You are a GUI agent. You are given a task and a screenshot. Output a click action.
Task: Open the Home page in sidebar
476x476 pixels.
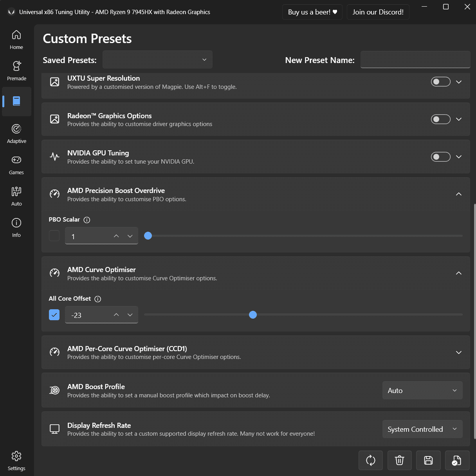[16, 40]
